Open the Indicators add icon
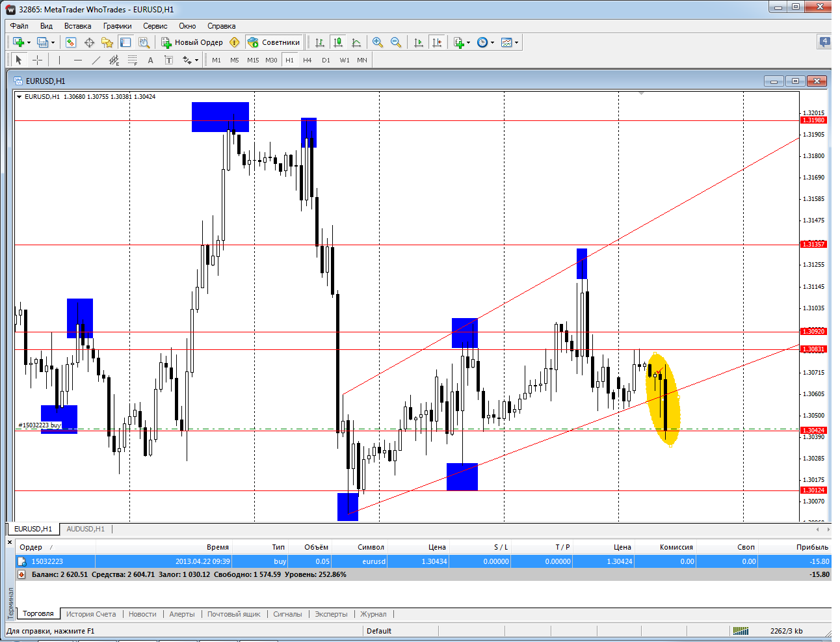 [459, 42]
